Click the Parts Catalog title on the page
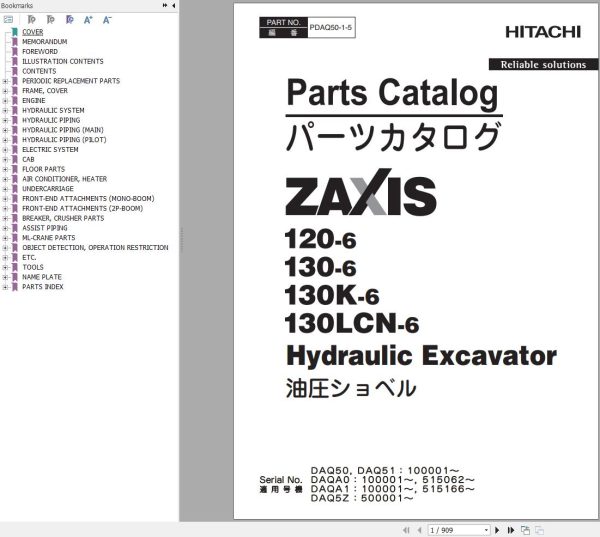This screenshot has height=537, width=600. point(393,93)
